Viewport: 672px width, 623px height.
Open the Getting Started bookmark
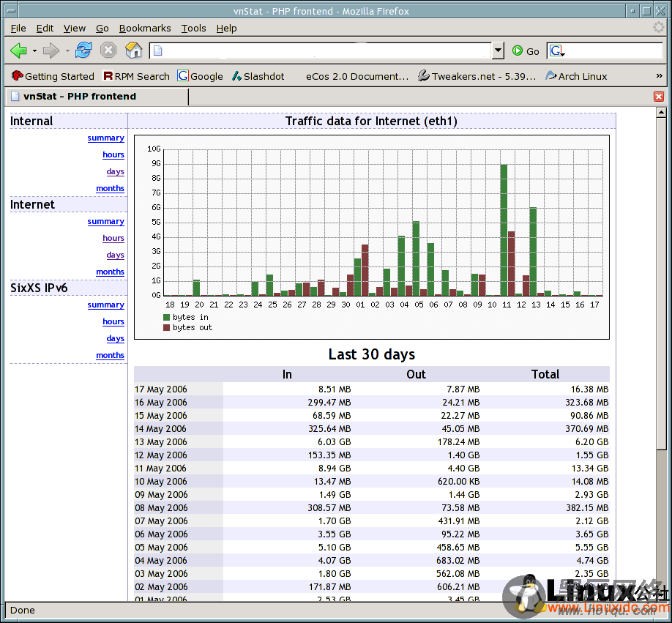[53, 76]
